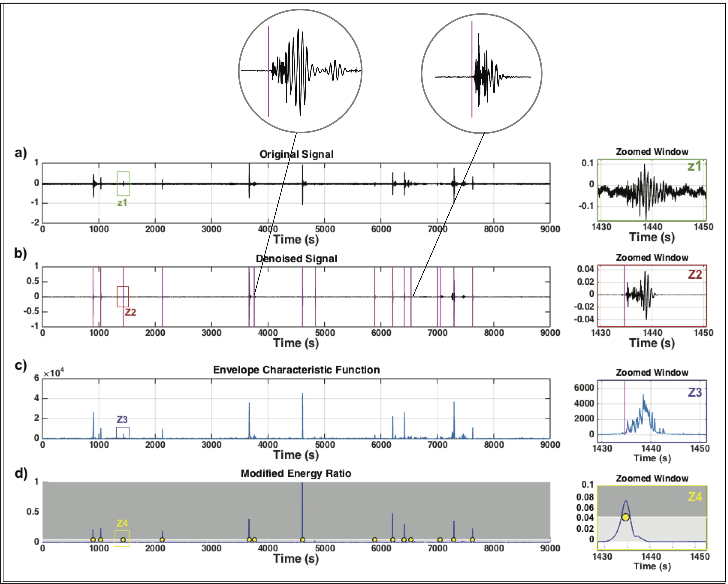Click the "Envelope Characteristic Function" title
Screen dimensions: 728x584
[296, 370]
